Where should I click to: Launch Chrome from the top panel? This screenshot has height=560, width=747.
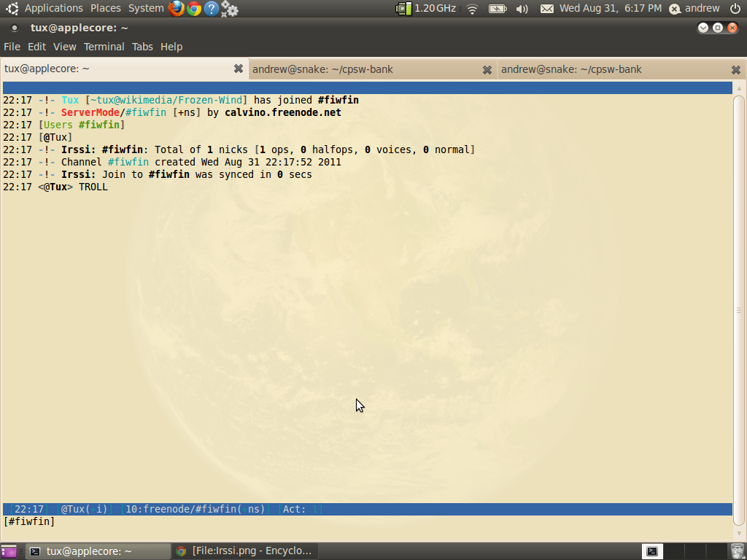(x=194, y=9)
